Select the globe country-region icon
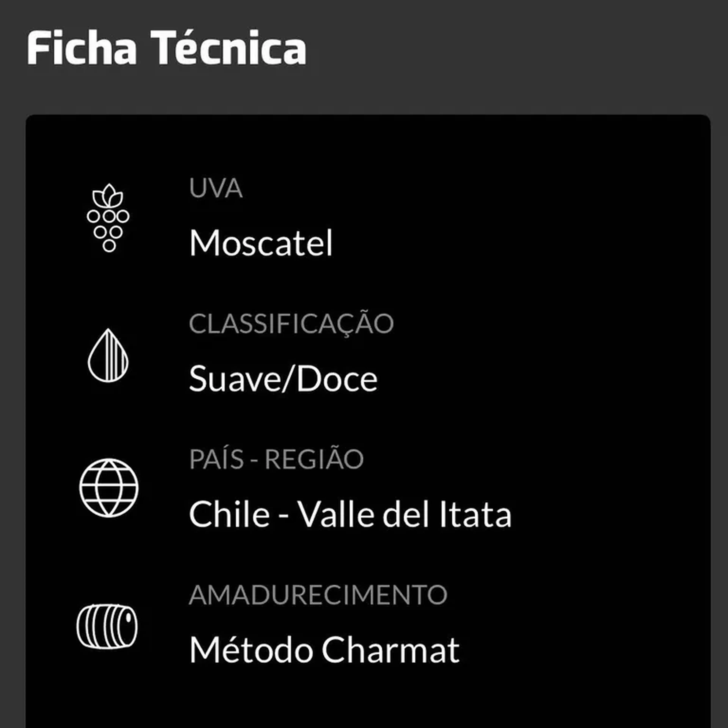The height and width of the screenshot is (728, 728). pyautogui.click(x=108, y=488)
